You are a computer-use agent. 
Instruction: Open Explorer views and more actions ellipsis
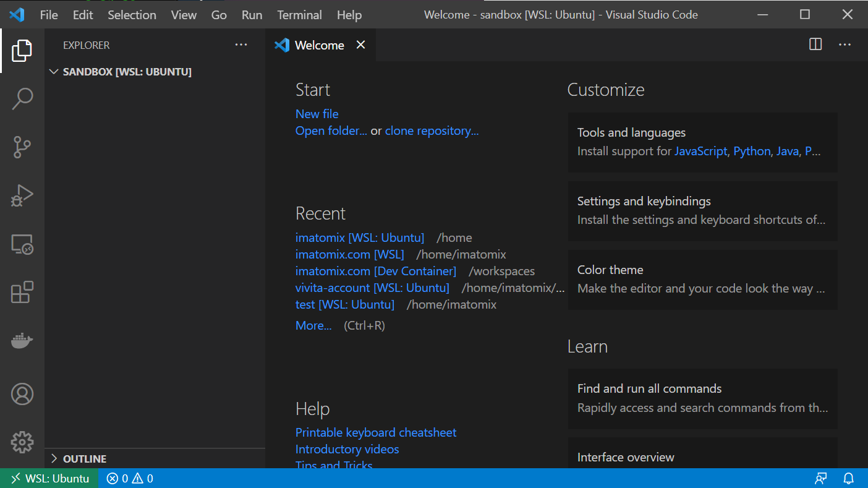pyautogui.click(x=241, y=45)
